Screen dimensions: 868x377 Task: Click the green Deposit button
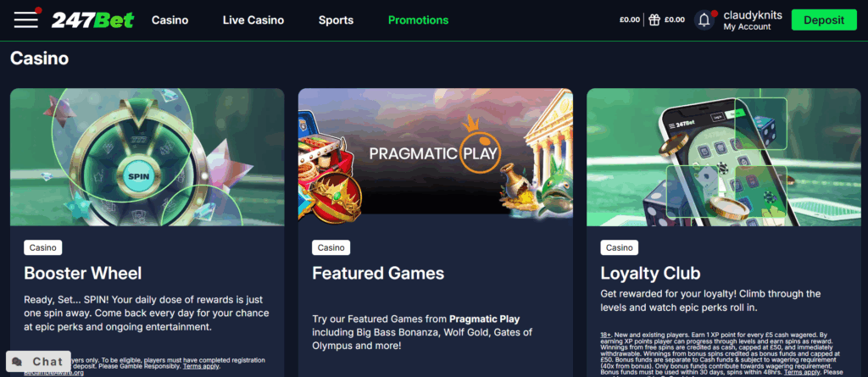pyautogui.click(x=824, y=20)
